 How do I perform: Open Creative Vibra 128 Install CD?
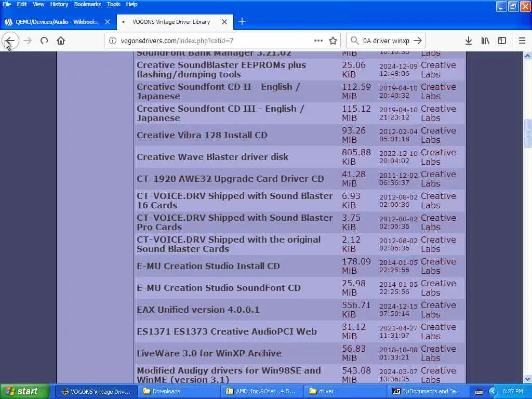202,135
